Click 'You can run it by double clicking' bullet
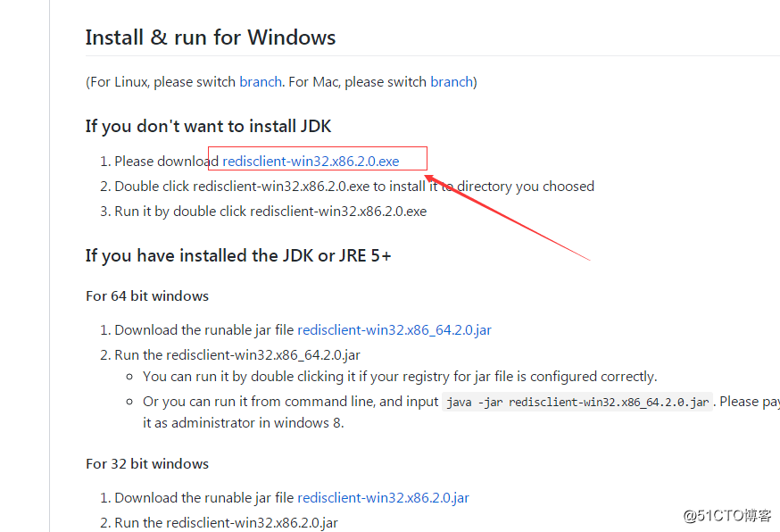This screenshot has height=532, width=780. [x=400, y=377]
